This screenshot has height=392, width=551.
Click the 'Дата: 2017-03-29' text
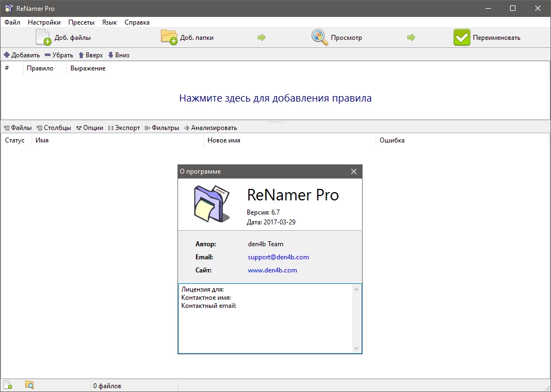(x=271, y=222)
